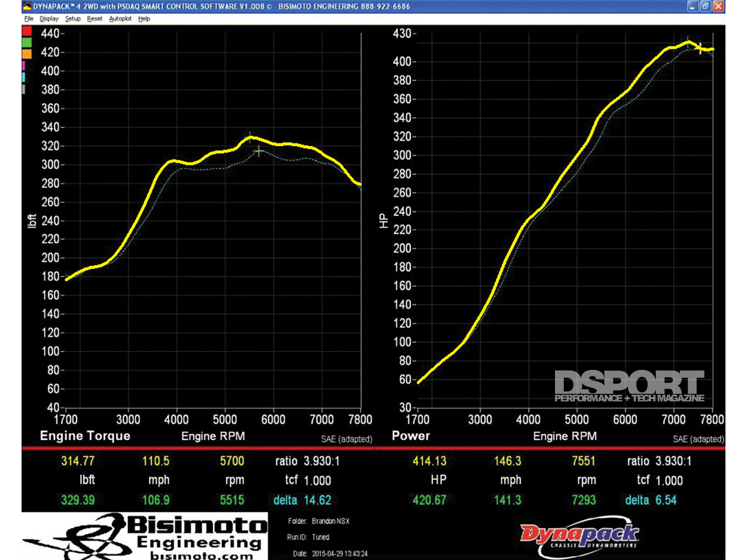The height and width of the screenshot is (560, 747).
Task: Select the magenta run color swatch
Action: 24,65
